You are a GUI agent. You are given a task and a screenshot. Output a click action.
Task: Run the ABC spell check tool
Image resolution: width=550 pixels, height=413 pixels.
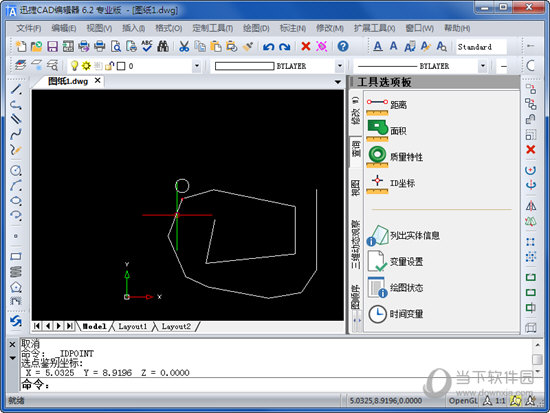(147, 46)
